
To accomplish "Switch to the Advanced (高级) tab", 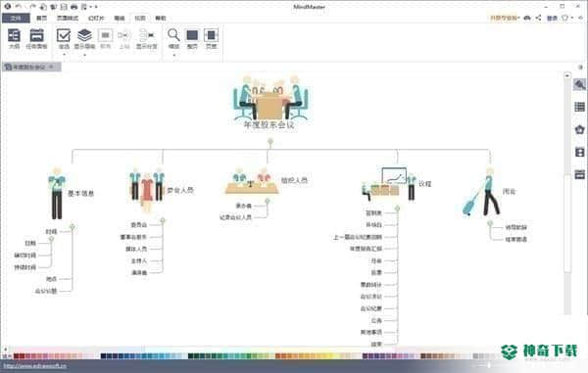I will pyautogui.click(x=120, y=18).
